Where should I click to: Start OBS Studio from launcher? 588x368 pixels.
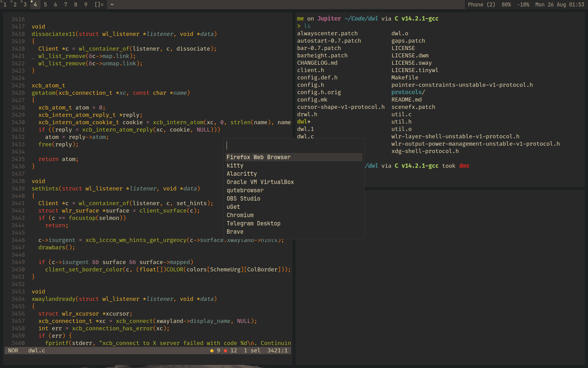point(294,199)
